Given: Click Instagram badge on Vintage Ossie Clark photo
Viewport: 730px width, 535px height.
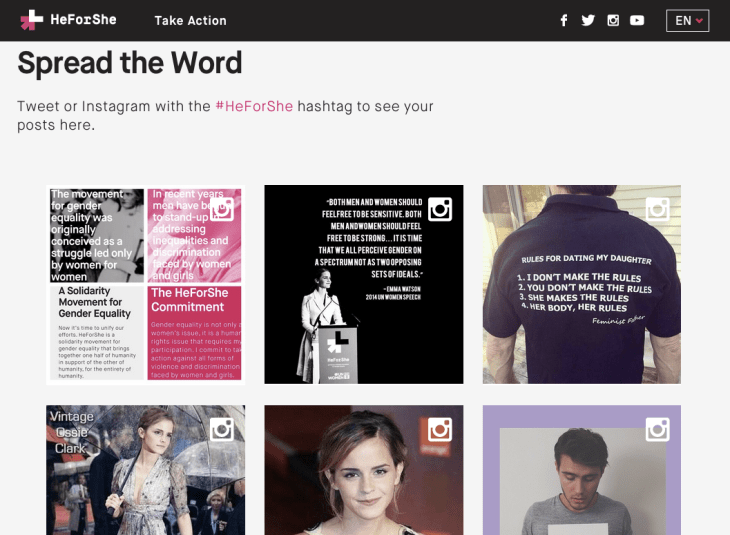Looking at the screenshot, I should tap(222, 429).
